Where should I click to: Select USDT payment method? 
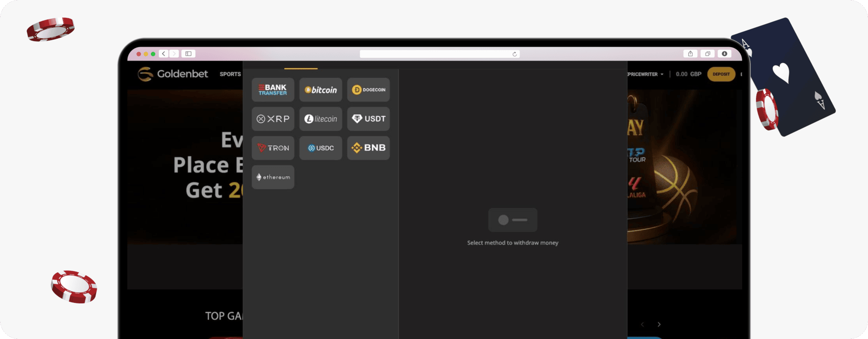(368, 119)
